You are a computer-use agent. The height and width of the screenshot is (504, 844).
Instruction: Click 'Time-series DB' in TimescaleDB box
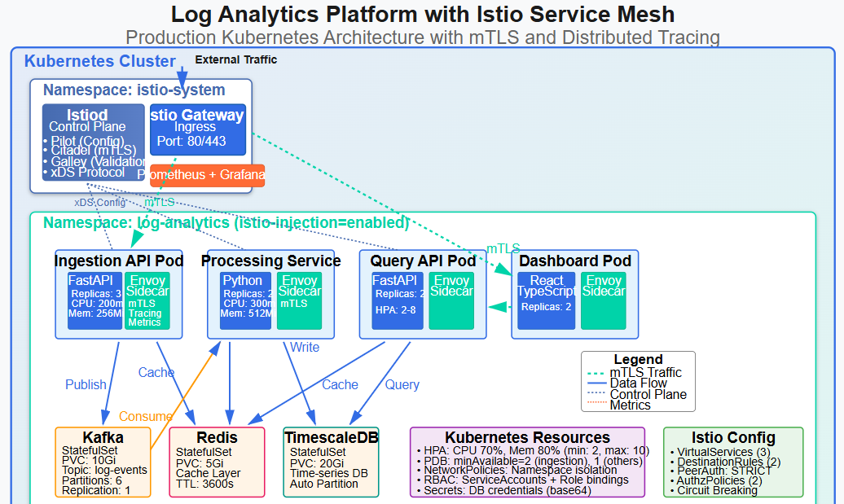[329, 473]
